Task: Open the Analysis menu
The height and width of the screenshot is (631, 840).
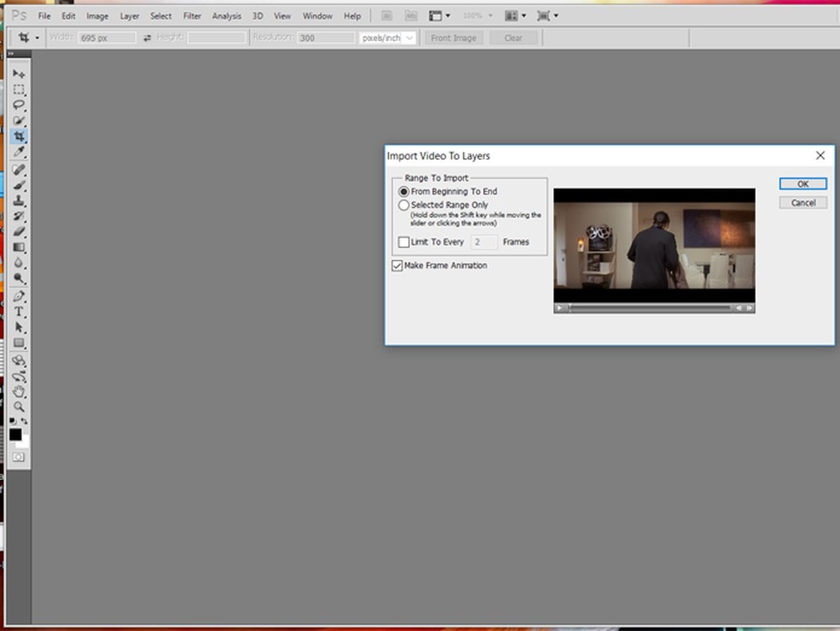Action: pos(226,16)
